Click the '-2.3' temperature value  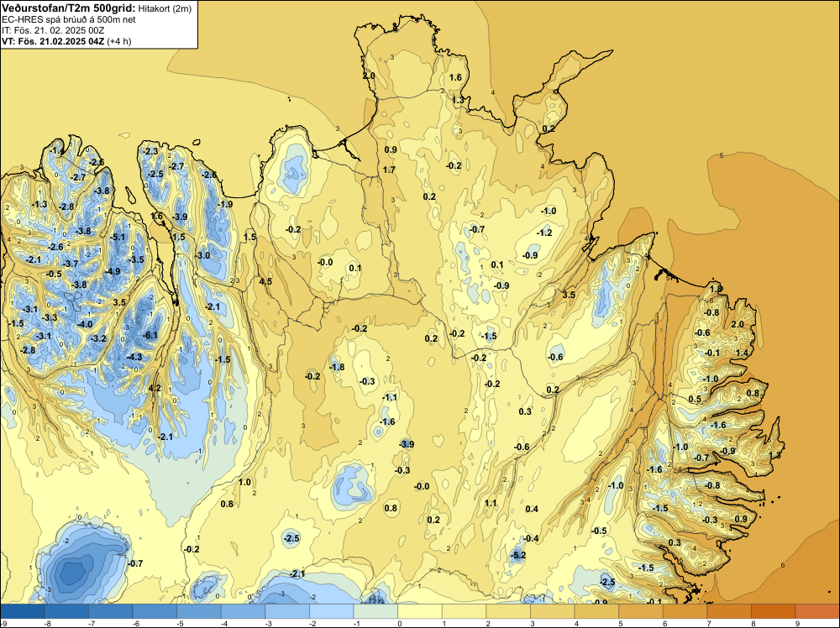tap(150, 151)
